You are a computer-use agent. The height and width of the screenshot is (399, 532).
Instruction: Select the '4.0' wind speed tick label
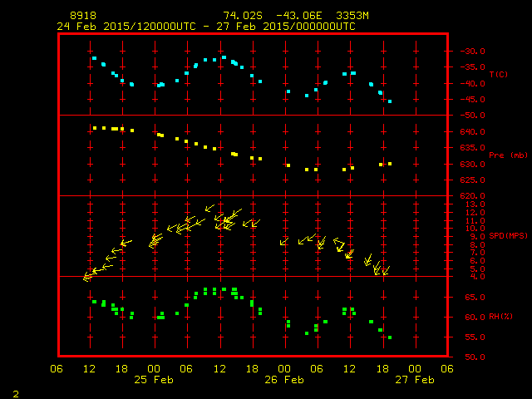(478, 277)
